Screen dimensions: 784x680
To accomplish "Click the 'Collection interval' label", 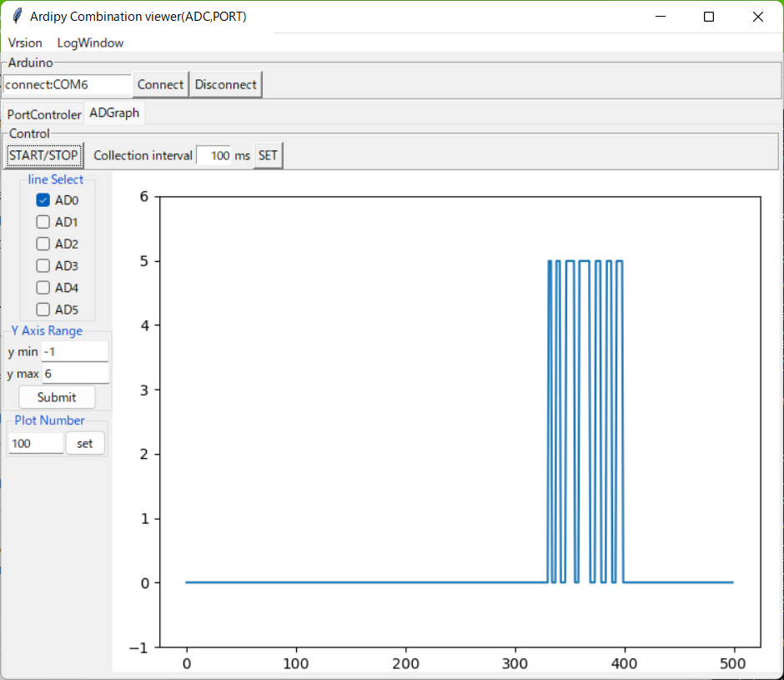I will coord(143,156).
